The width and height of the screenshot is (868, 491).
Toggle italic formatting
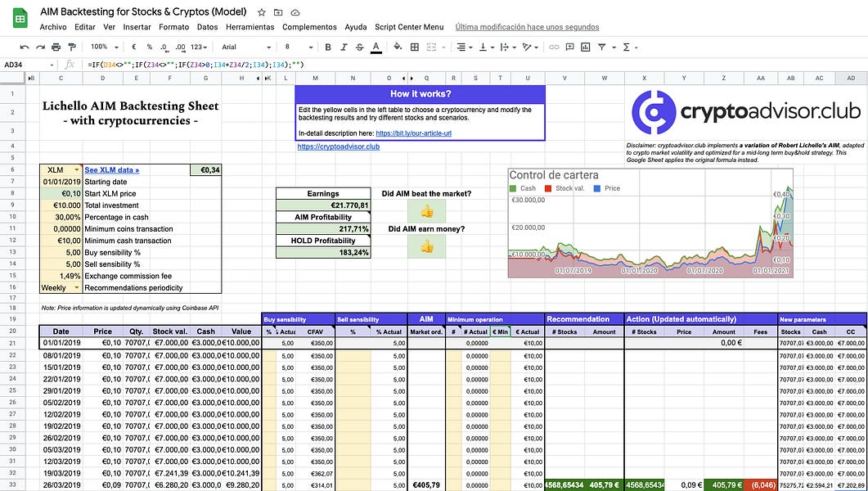coord(343,47)
